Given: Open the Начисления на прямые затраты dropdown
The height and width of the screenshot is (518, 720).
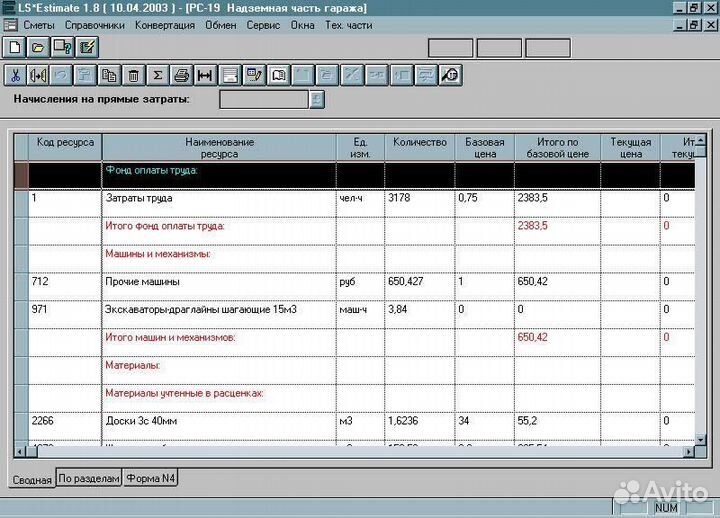Looking at the screenshot, I should pos(316,99).
